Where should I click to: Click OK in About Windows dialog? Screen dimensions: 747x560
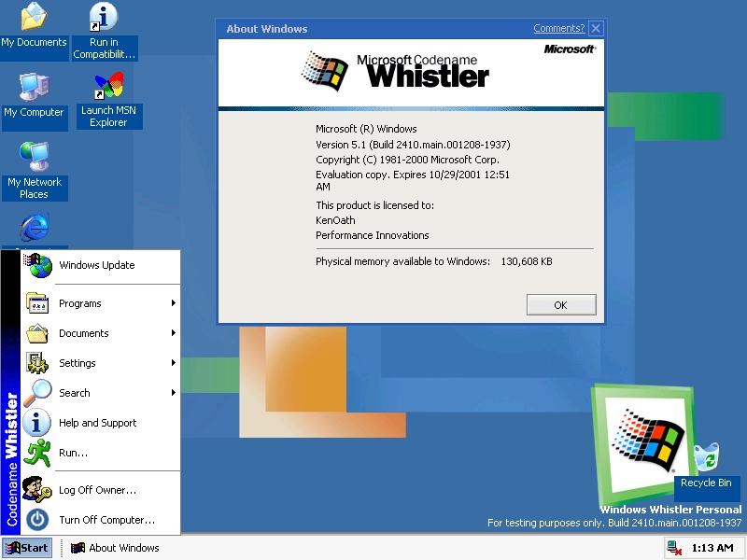click(x=561, y=305)
